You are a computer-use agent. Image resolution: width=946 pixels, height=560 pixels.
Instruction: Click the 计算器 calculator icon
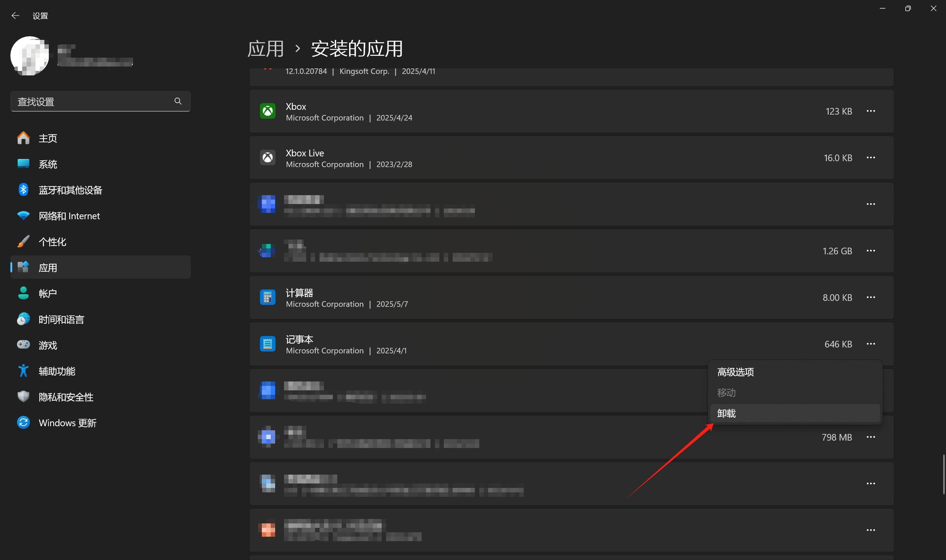tap(268, 297)
